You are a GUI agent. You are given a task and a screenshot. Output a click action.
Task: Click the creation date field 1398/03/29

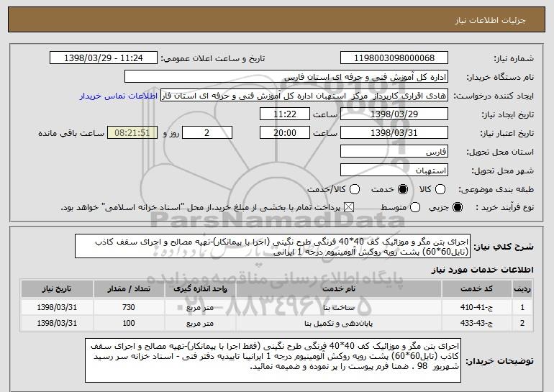point(394,114)
